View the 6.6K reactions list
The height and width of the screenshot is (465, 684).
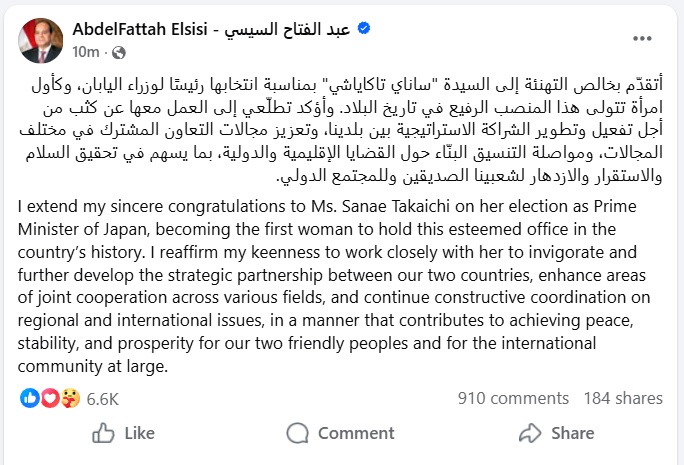point(103,398)
